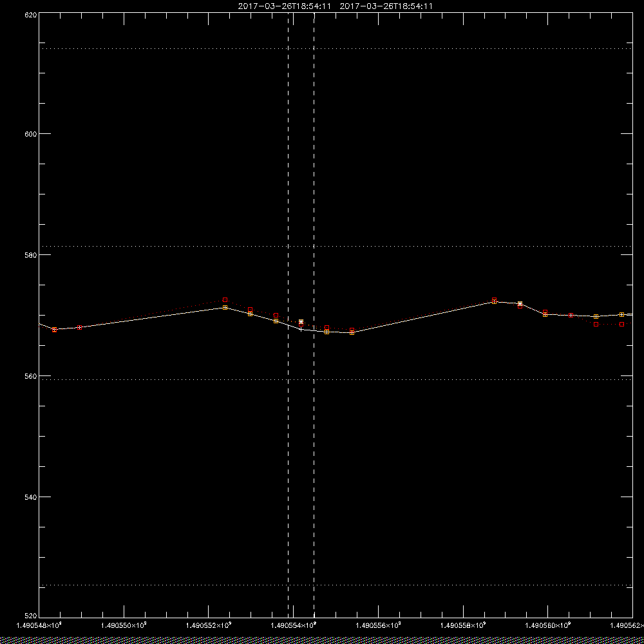Select the second 2017-03-26T18:54:11 timestamp in the title
The width and height of the screenshot is (644, 644).
(386, 6)
